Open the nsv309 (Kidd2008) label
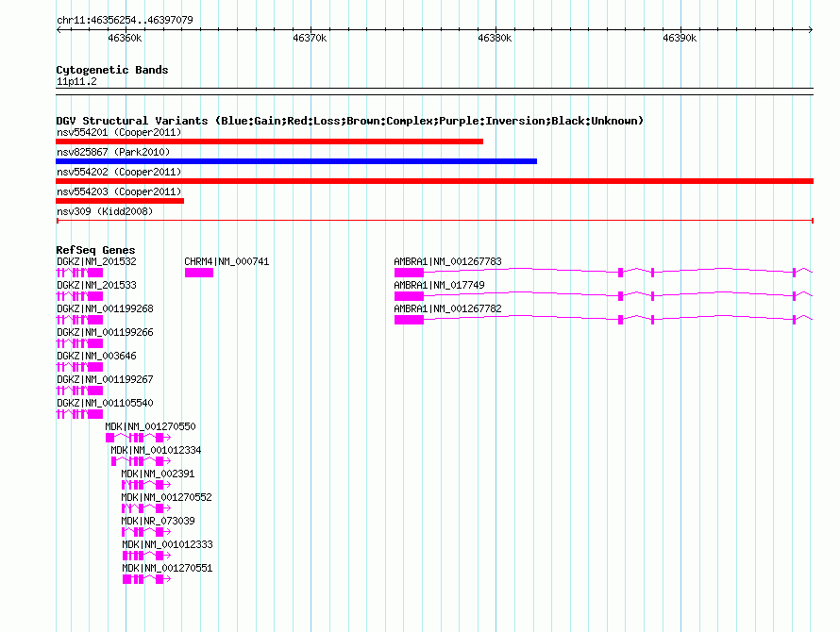 (x=105, y=211)
